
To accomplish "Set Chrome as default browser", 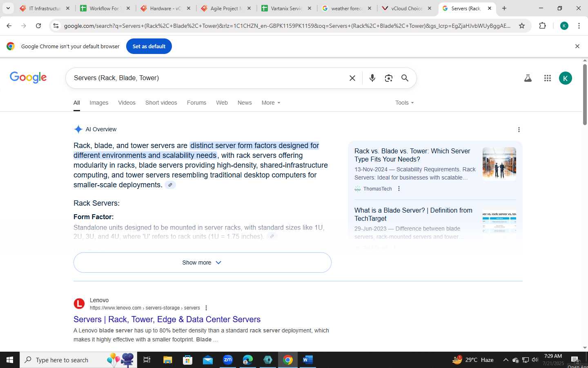I will [149, 46].
